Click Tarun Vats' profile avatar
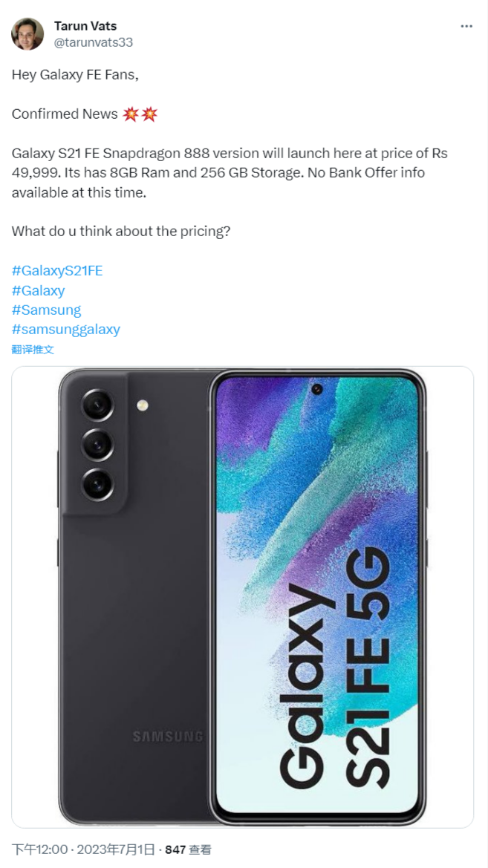 click(27, 33)
